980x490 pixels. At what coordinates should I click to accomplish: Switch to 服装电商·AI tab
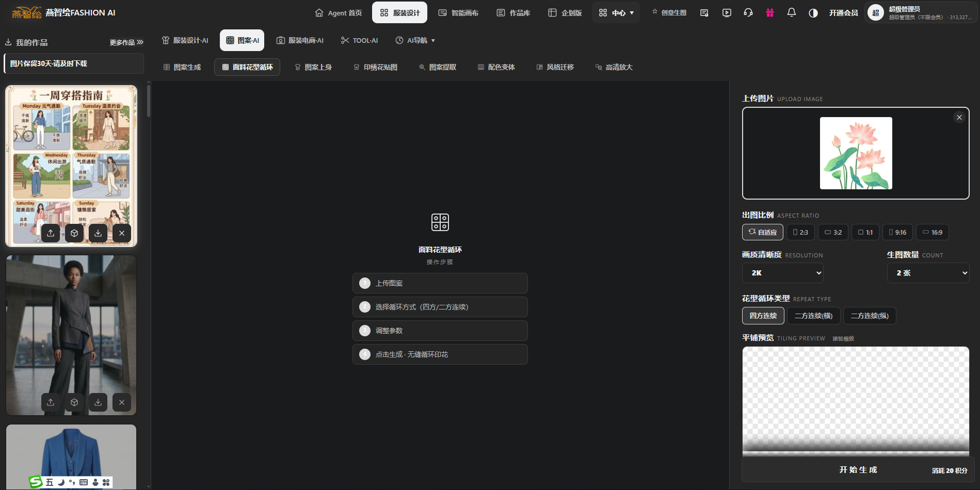coord(300,40)
